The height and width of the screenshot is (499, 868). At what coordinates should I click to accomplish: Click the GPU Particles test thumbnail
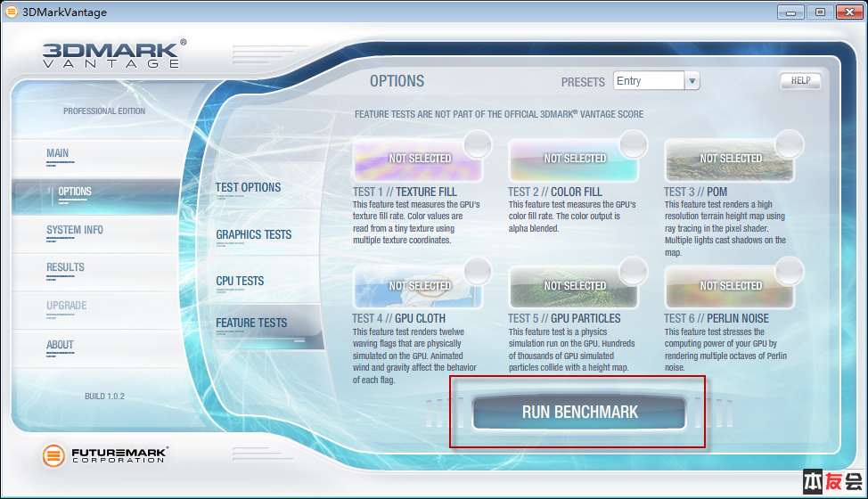pyautogui.click(x=573, y=287)
